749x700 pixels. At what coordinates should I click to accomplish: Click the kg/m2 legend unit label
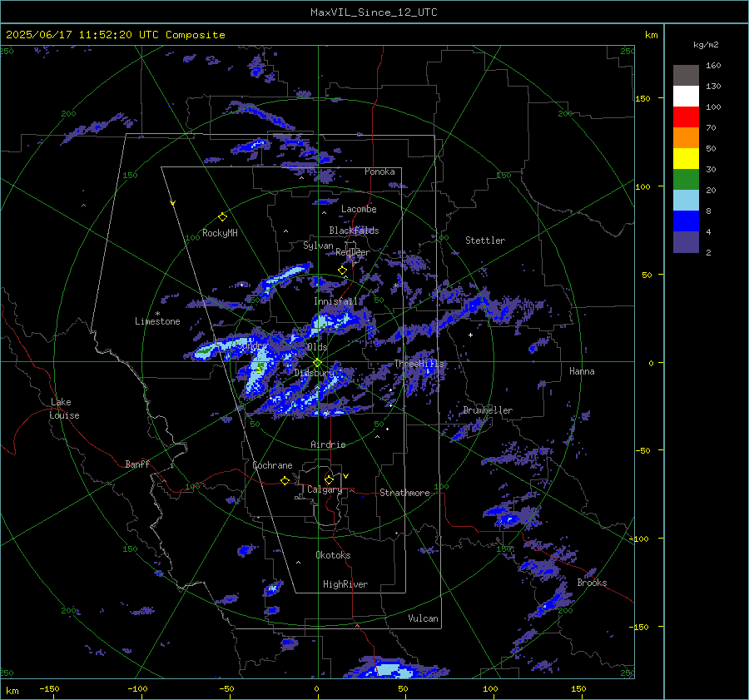(x=706, y=45)
